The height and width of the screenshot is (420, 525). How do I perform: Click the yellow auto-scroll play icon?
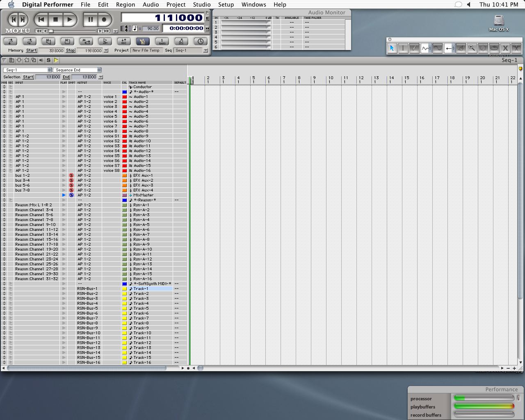tap(56, 60)
